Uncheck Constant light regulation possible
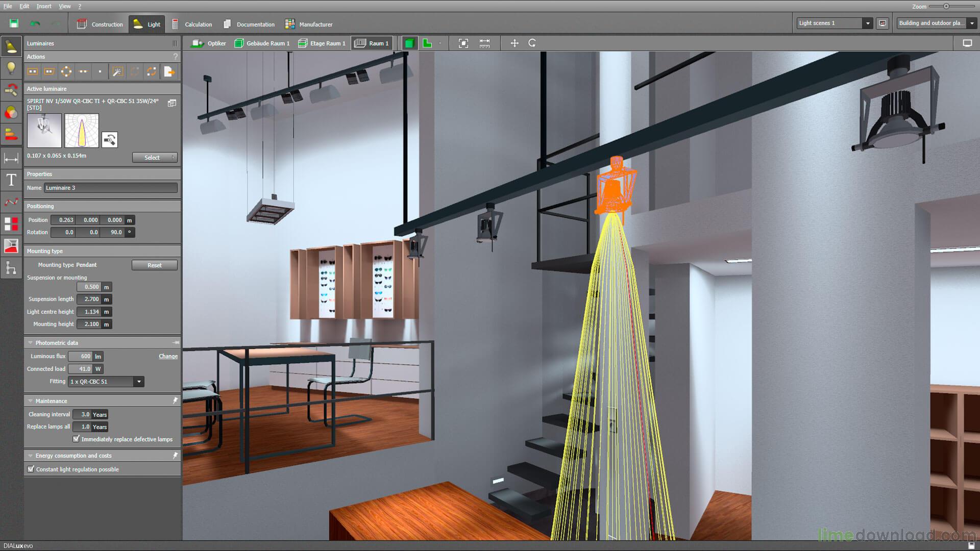This screenshot has width=980, height=551. point(31,469)
